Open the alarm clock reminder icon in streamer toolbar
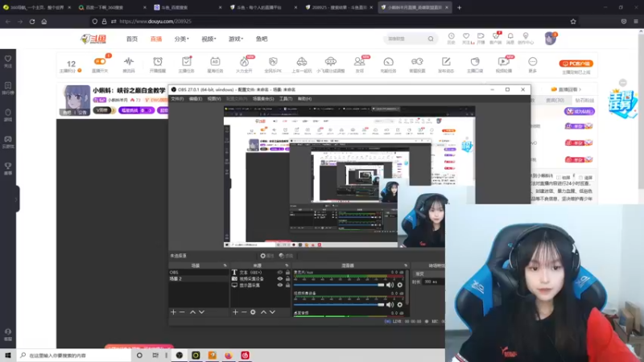 [158, 62]
